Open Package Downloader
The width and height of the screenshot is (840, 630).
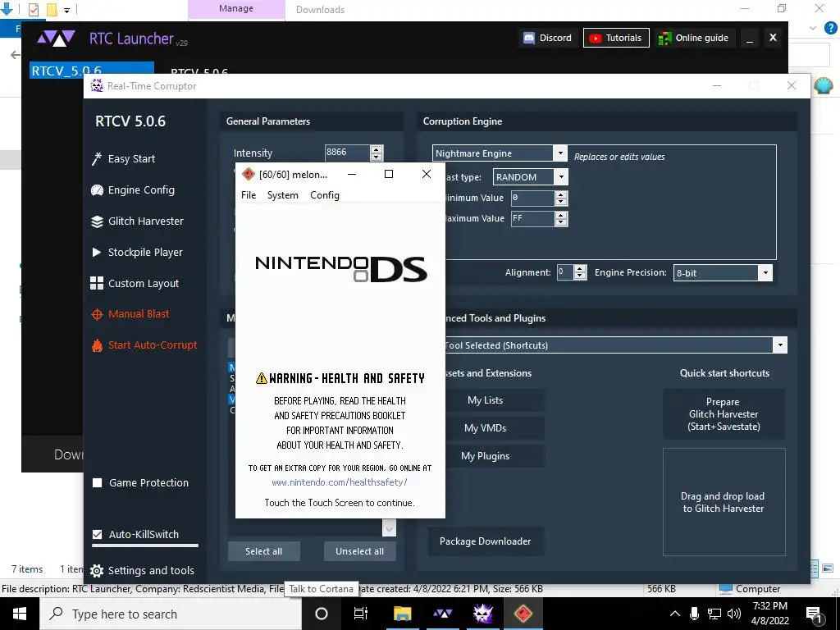click(486, 541)
